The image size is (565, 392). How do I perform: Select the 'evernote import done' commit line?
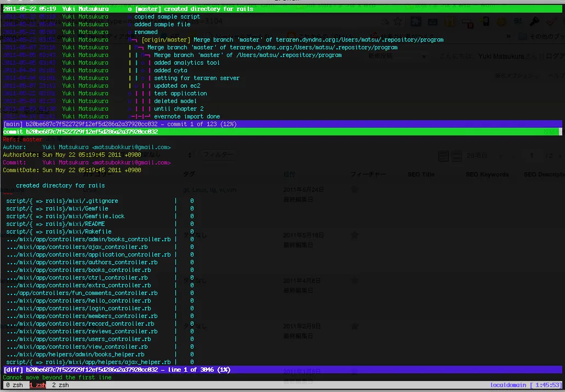coord(186,116)
